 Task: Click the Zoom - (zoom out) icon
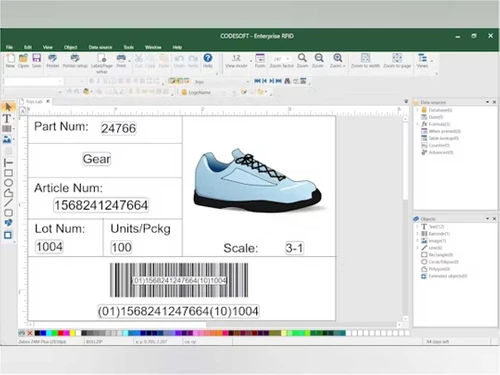tap(319, 58)
